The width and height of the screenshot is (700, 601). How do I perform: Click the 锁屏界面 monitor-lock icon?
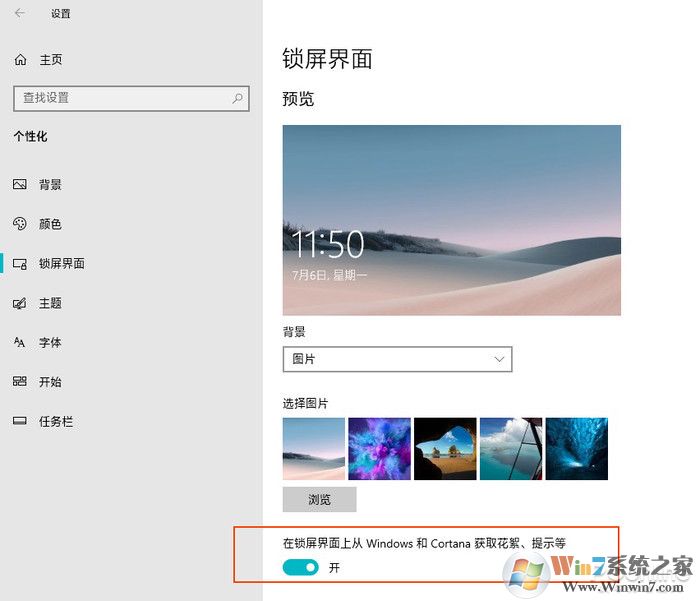pyautogui.click(x=20, y=263)
